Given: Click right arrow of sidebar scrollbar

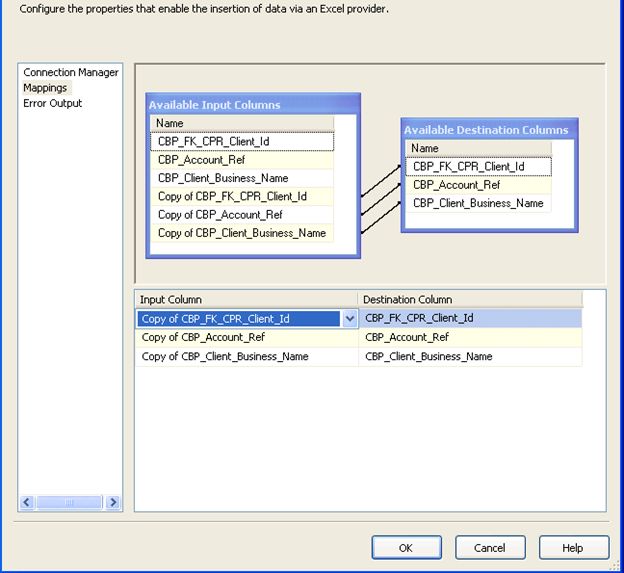Looking at the screenshot, I should (x=113, y=502).
